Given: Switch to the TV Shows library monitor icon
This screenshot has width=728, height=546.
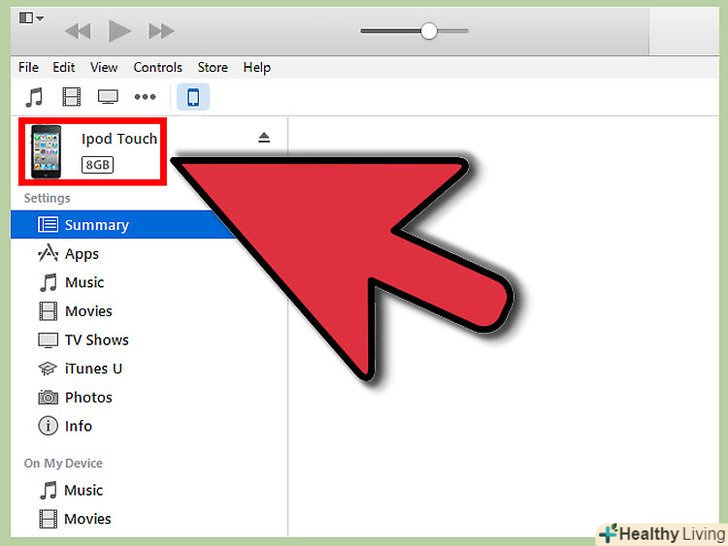Looking at the screenshot, I should pos(108,97).
